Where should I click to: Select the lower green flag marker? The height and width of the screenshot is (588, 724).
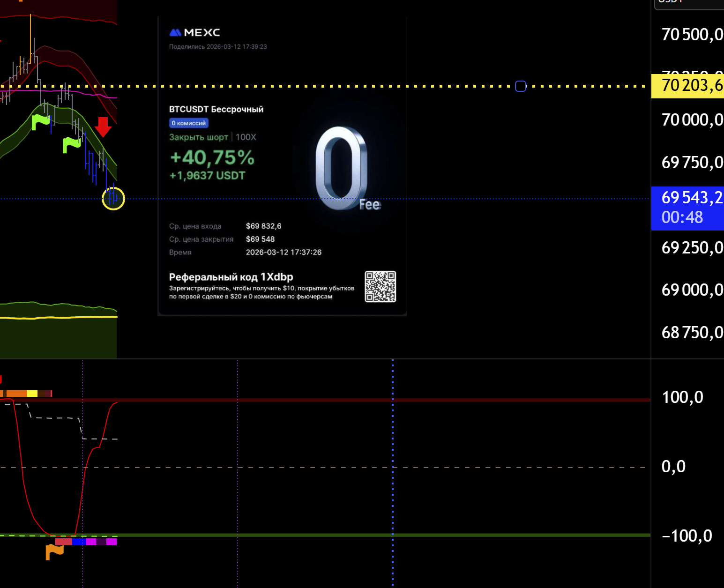point(72,144)
